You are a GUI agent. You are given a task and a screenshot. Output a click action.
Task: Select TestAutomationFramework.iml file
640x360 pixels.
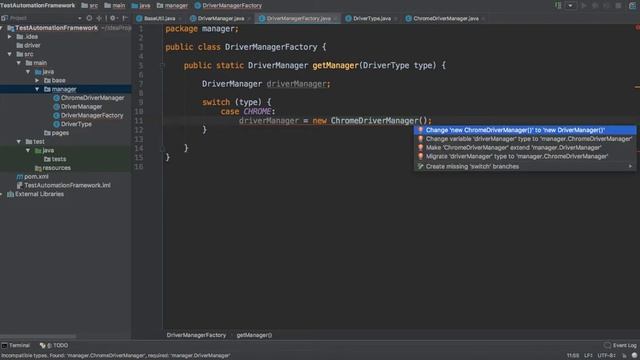(x=67, y=185)
